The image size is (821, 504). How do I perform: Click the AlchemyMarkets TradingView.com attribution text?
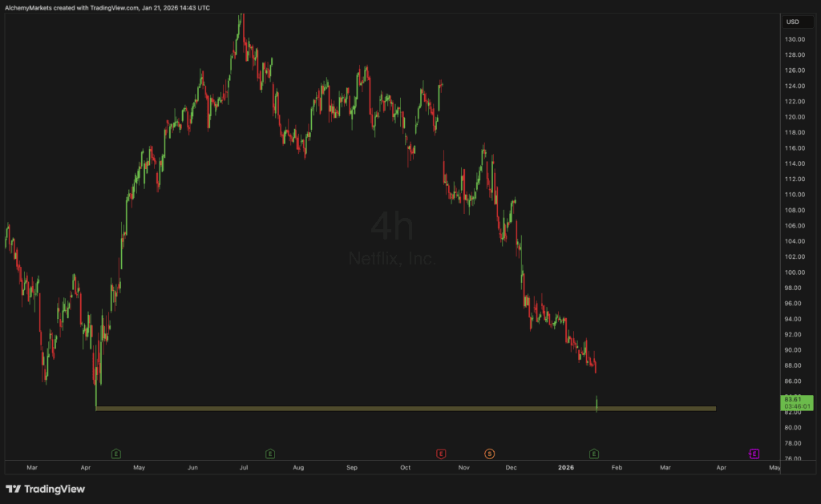click(107, 8)
